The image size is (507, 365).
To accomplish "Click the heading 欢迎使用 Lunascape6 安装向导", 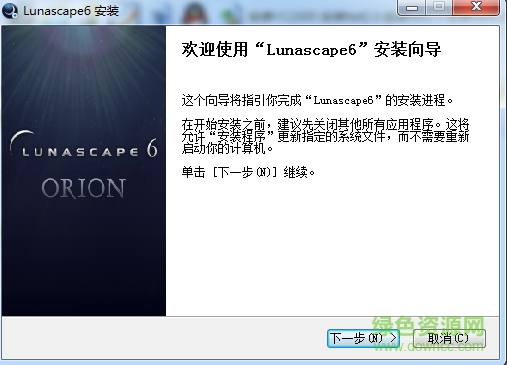I will click(x=311, y=50).
